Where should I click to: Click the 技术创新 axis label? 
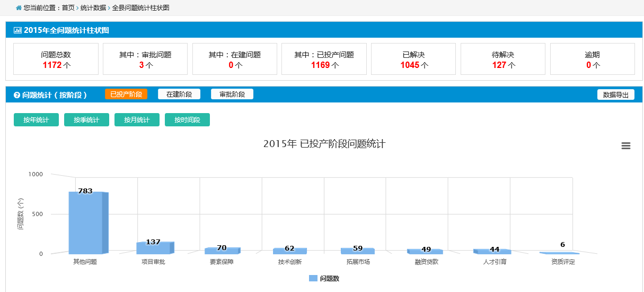[290, 262]
